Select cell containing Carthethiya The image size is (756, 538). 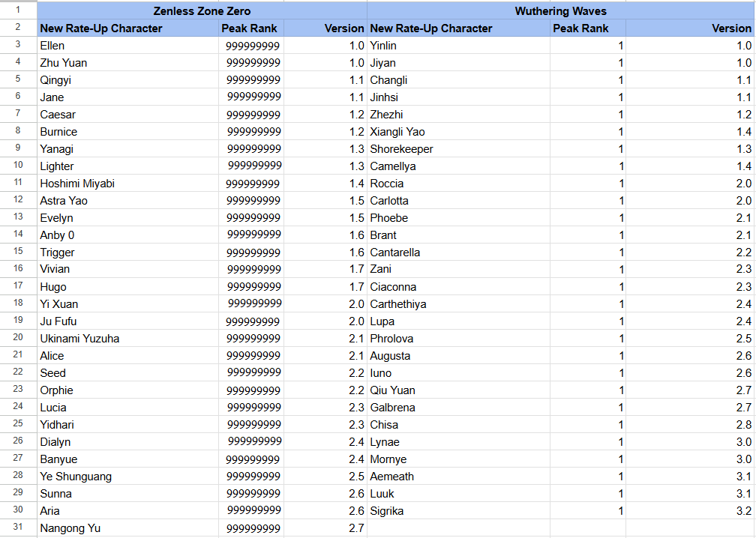click(458, 304)
